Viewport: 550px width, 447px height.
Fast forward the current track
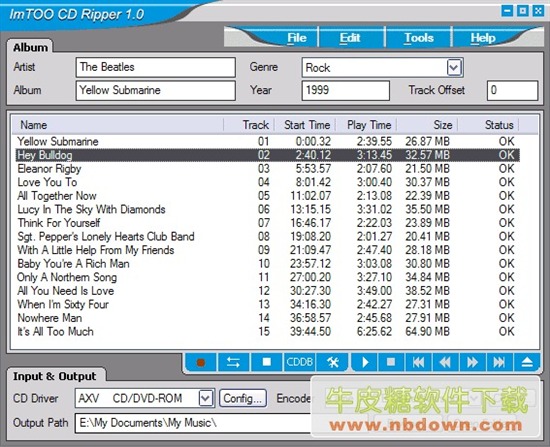472,362
